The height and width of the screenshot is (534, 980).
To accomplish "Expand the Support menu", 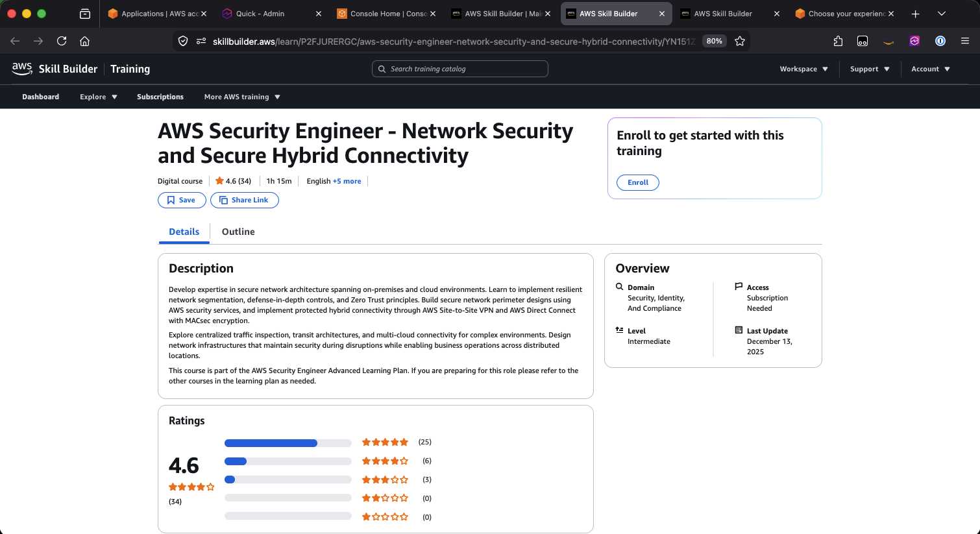I will click(870, 69).
